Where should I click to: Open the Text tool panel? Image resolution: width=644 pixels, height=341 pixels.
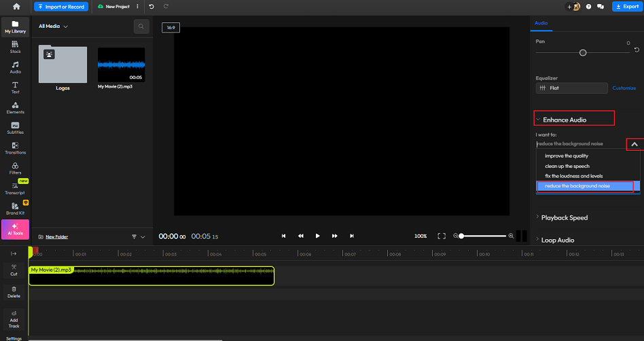click(15, 87)
